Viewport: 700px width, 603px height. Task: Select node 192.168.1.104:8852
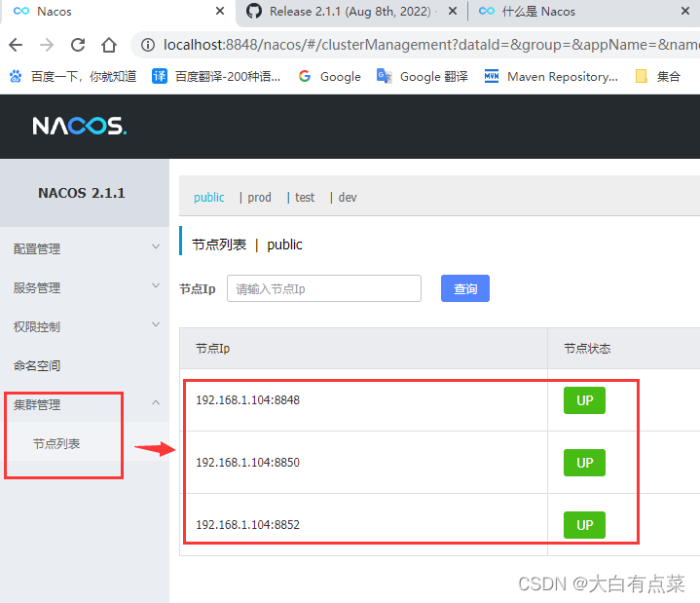coord(247,525)
